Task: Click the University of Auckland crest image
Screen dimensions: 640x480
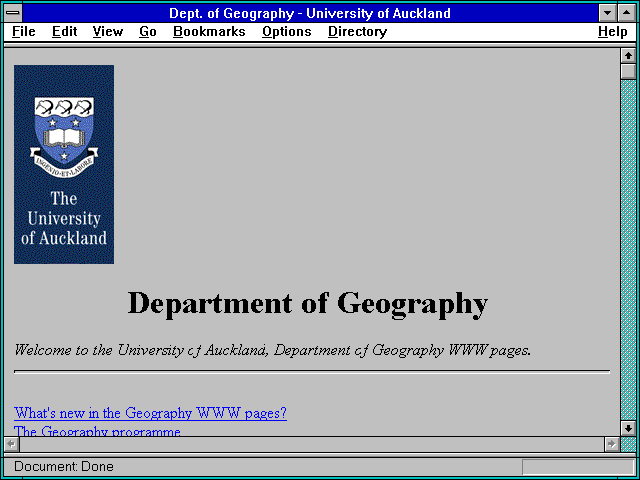Action: (64, 164)
